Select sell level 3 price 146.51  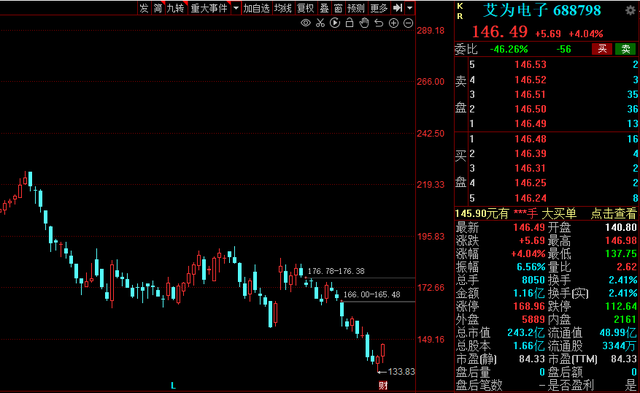pyautogui.click(x=530, y=94)
